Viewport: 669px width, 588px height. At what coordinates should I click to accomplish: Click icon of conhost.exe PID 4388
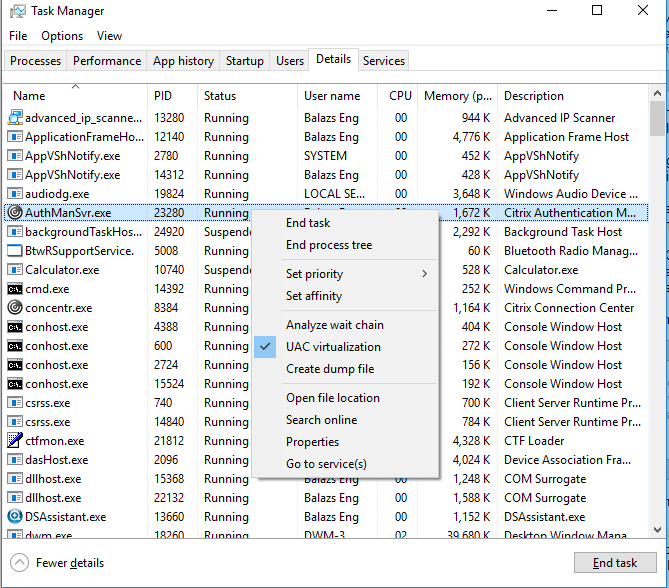(15, 327)
